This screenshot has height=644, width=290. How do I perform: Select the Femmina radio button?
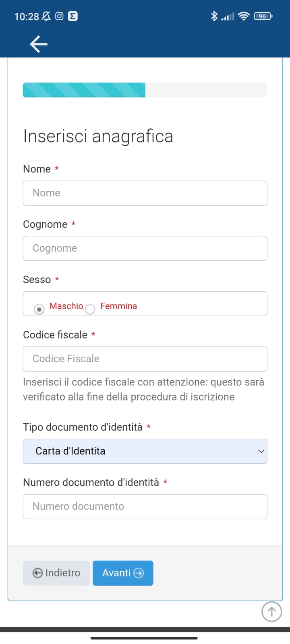(90, 309)
